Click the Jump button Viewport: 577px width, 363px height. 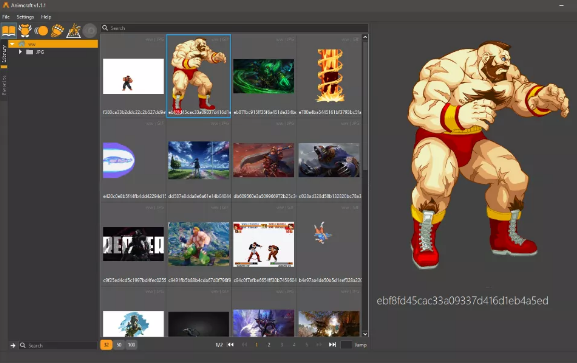coord(361,345)
